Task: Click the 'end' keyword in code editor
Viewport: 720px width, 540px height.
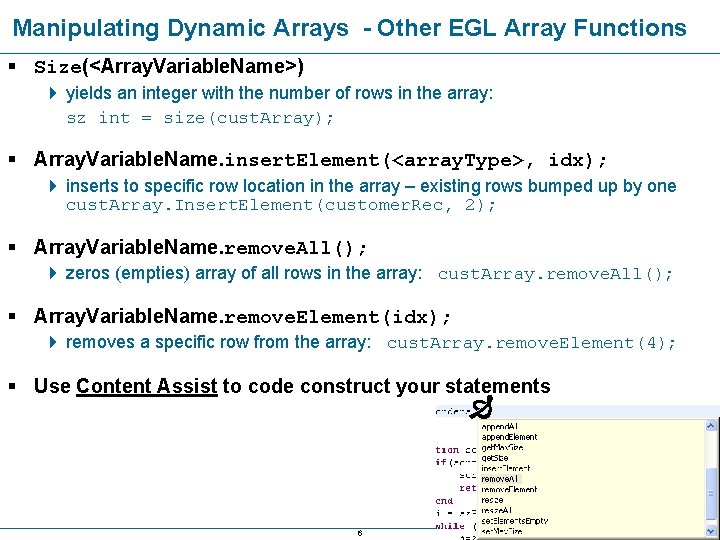Action: pyautogui.click(x=444, y=501)
